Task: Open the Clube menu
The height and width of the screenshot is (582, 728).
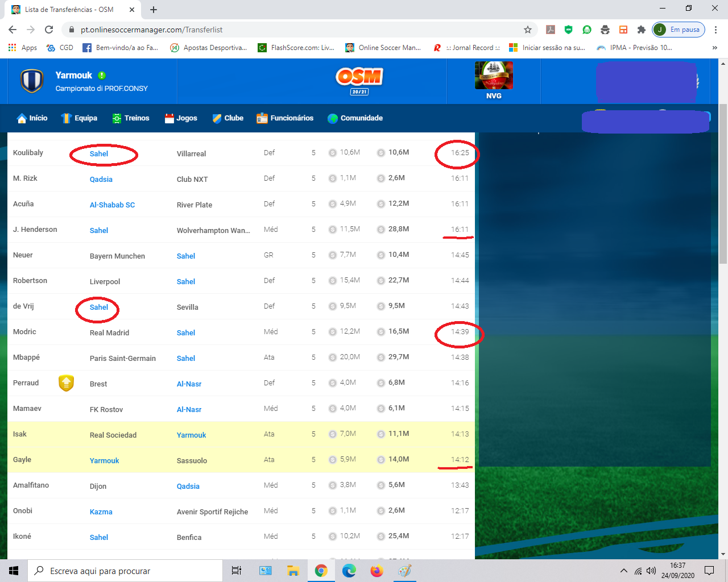Action: pyautogui.click(x=227, y=118)
